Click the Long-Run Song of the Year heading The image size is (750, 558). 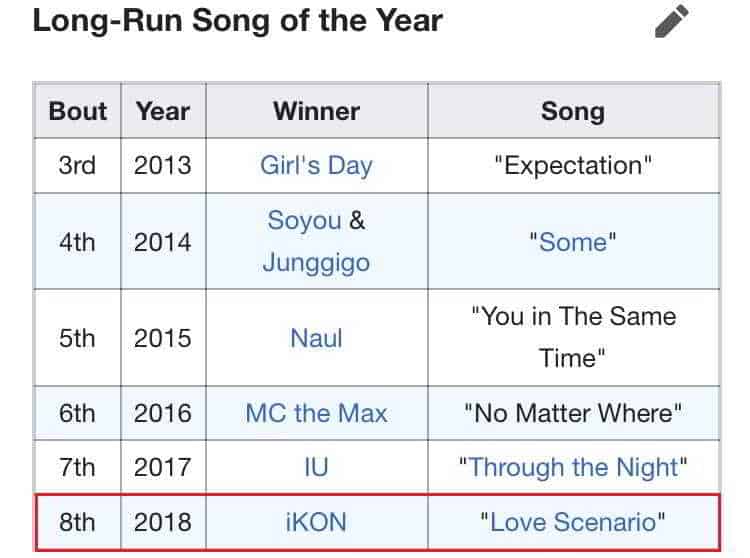click(x=238, y=21)
